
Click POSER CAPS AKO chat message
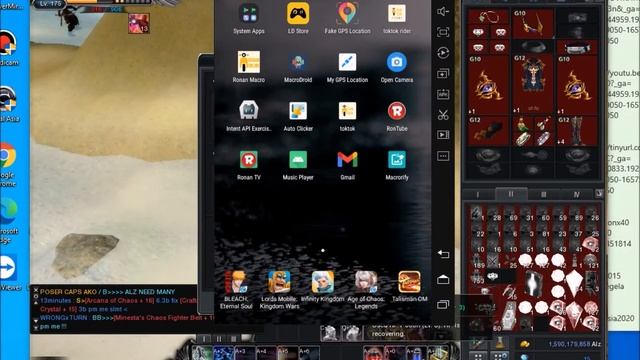pos(107,292)
